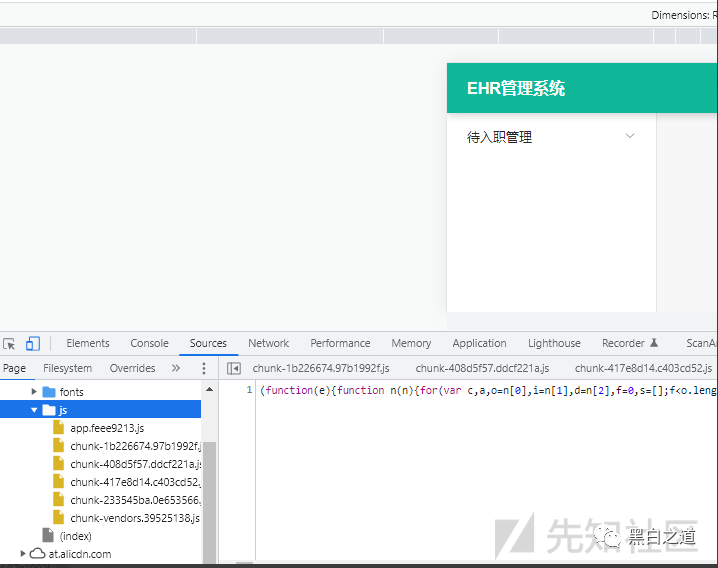Screen dimensions: 718x568
Task: Click the (index) document icon
Action: [48, 535]
